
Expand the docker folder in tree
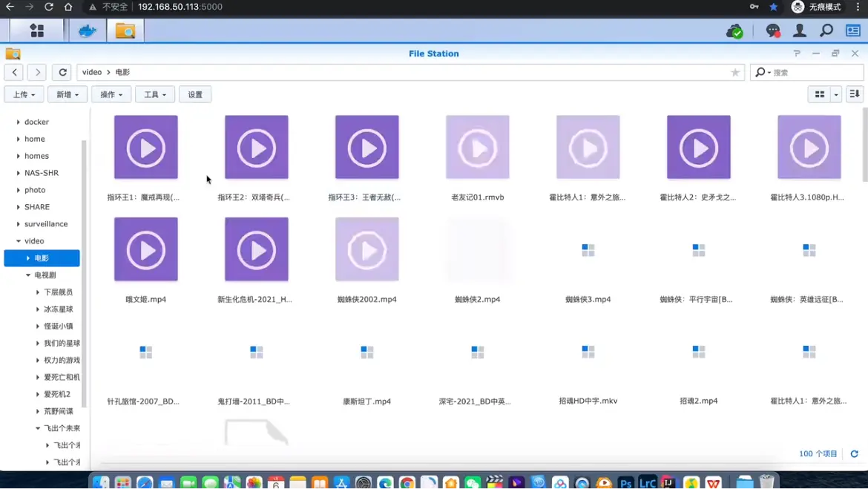pos(19,122)
